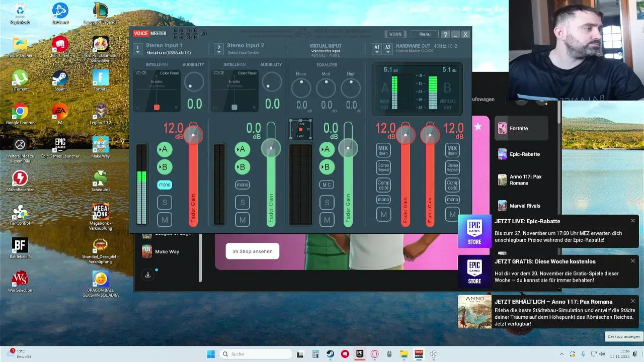Click the VBAN button
644x362 pixels.
[x=395, y=34]
